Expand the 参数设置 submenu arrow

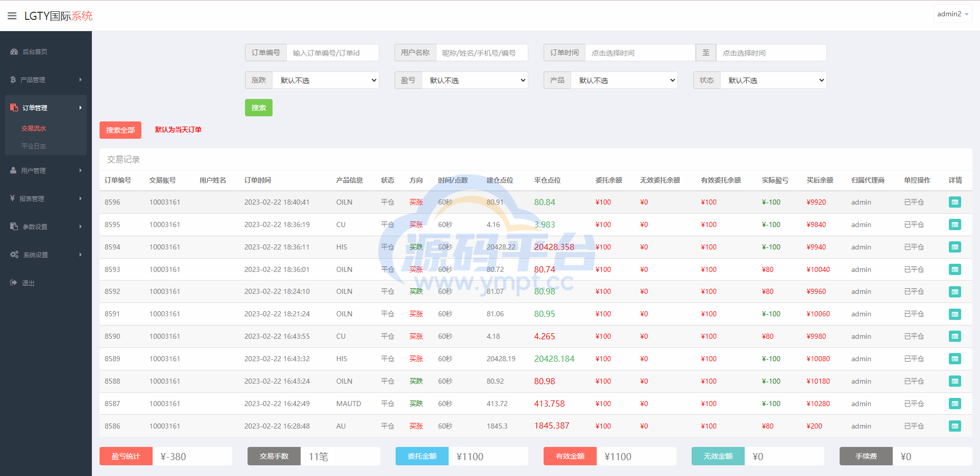[x=81, y=227]
